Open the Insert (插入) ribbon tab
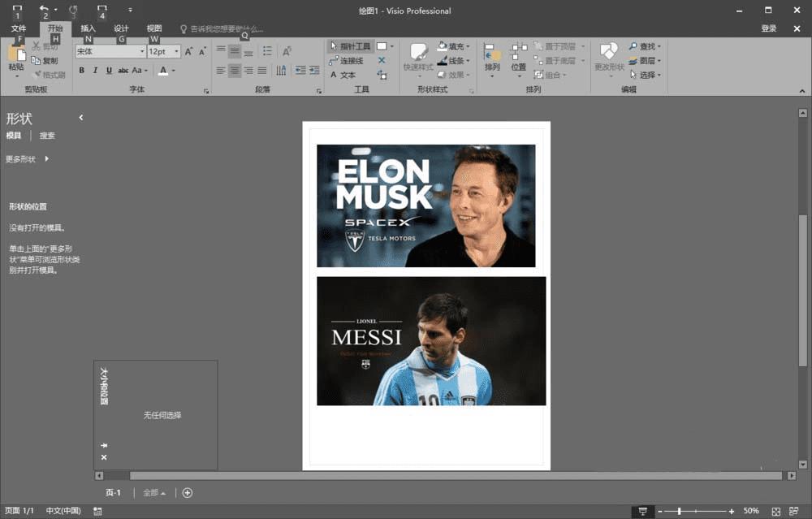Screen dimensions: 812x519 pos(88,28)
